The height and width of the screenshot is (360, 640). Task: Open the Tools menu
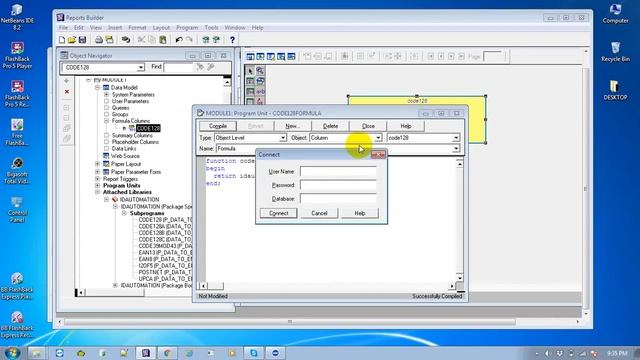pos(211,27)
